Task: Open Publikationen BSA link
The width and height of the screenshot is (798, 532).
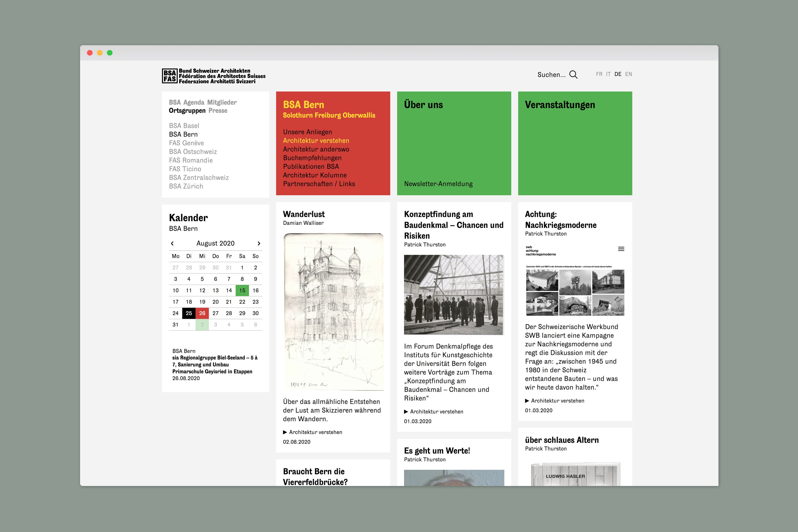Action: point(311,167)
